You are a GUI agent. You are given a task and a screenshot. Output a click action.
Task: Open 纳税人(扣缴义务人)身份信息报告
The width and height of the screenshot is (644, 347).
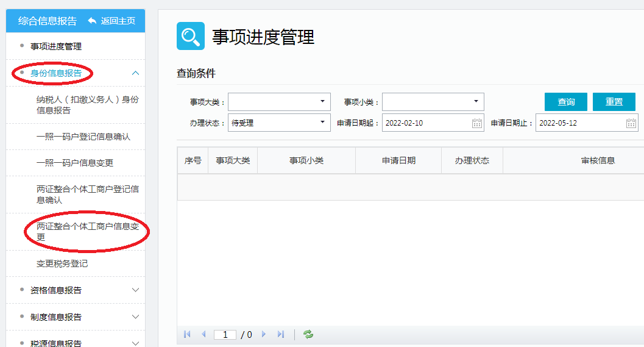[x=88, y=105]
